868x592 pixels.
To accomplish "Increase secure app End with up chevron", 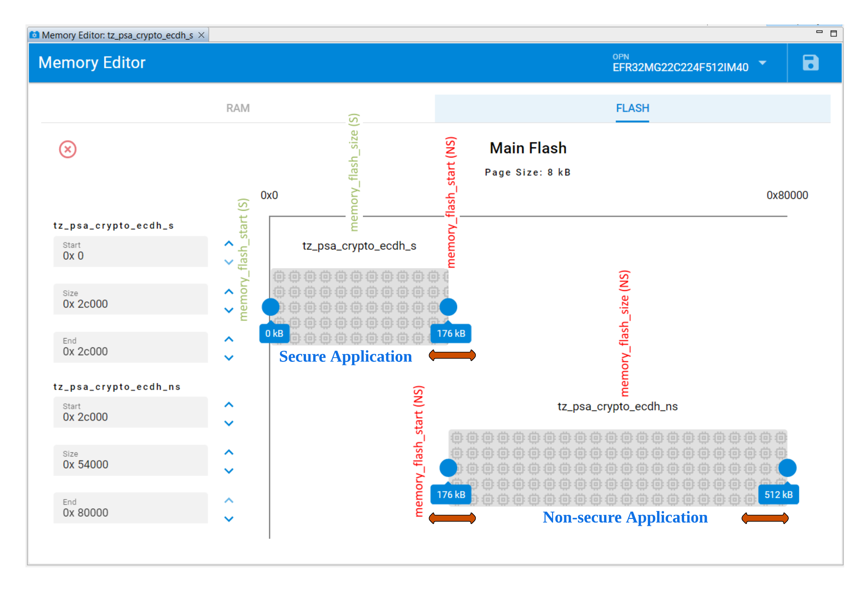I will point(229,339).
